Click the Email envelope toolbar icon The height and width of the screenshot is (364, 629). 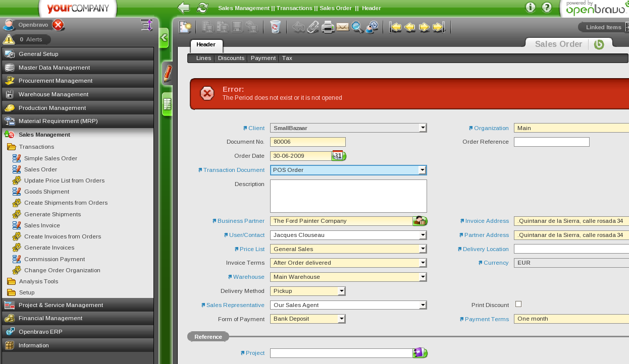[343, 27]
